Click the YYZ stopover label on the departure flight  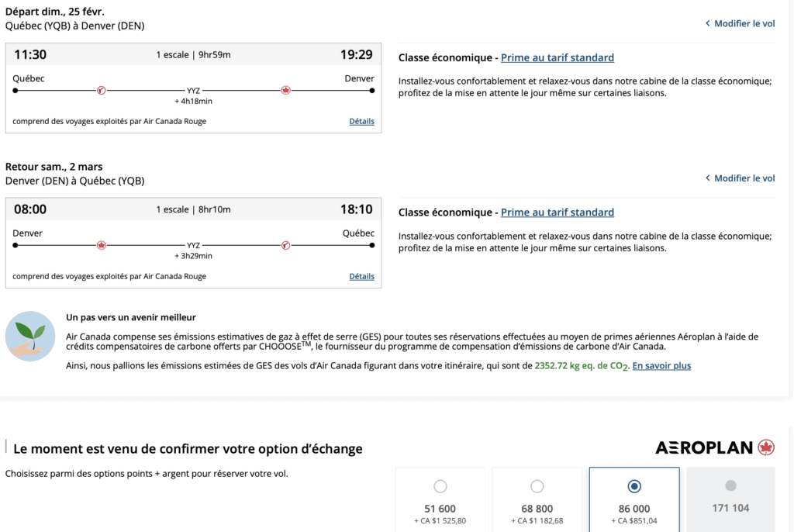[x=193, y=91]
